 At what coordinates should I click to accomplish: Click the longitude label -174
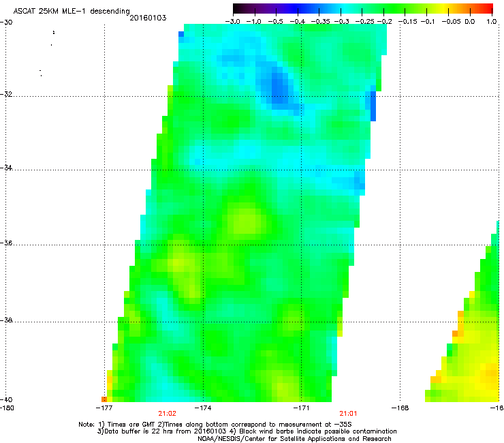[x=203, y=408]
